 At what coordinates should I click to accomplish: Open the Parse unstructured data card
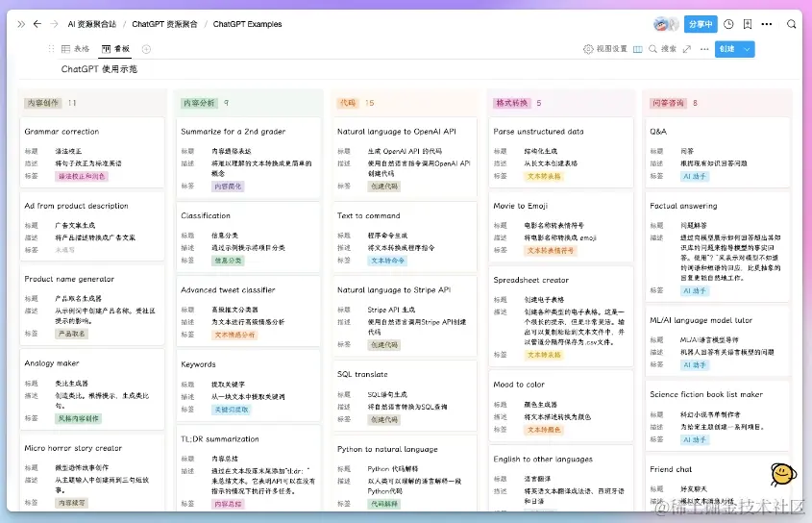tap(561, 153)
